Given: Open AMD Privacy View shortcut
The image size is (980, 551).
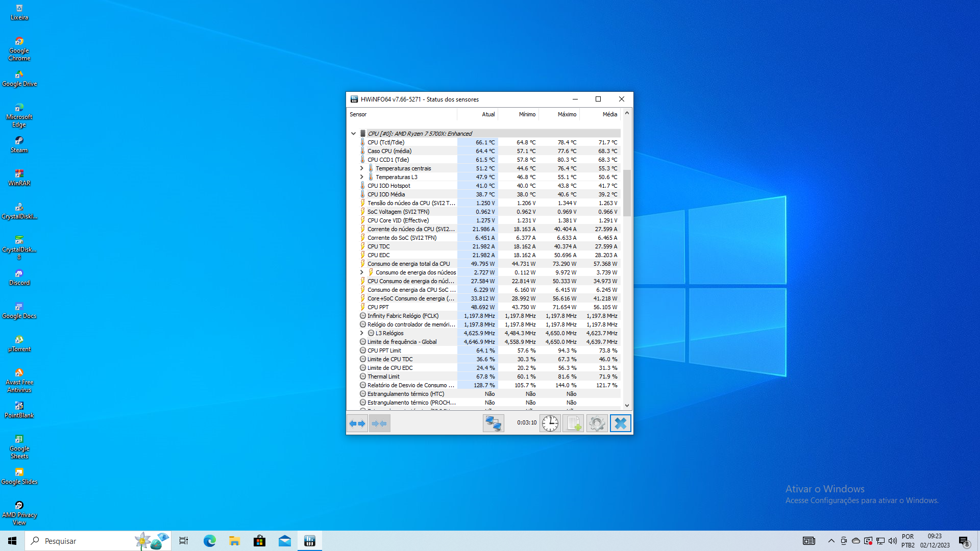Looking at the screenshot, I should (x=19, y=513).
